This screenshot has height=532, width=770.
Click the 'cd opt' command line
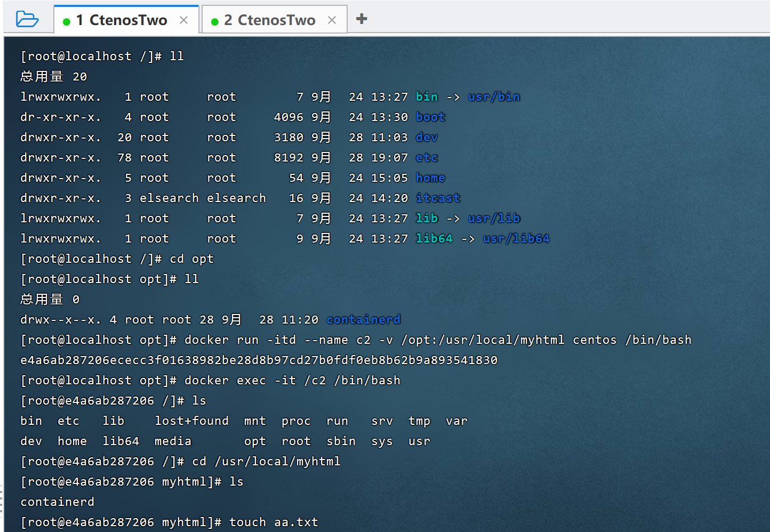(x=191, y=259)
